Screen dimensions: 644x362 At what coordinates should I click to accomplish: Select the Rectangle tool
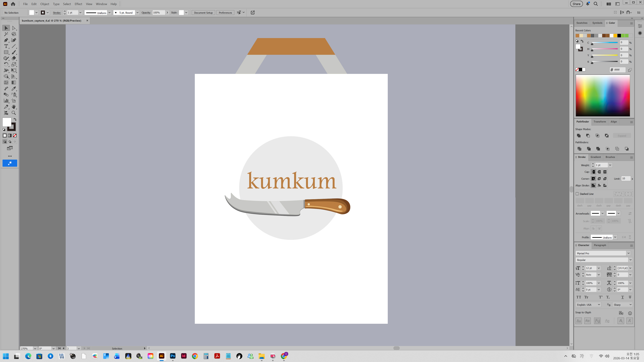[x=6, y=52]
